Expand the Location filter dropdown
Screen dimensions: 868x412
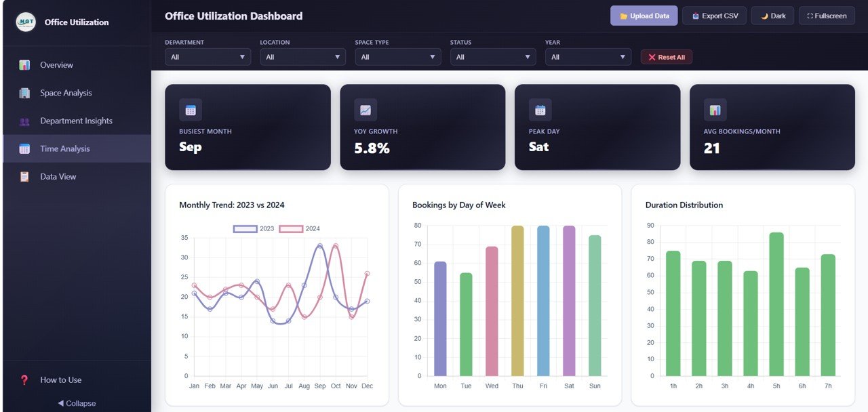coord(302,57)
